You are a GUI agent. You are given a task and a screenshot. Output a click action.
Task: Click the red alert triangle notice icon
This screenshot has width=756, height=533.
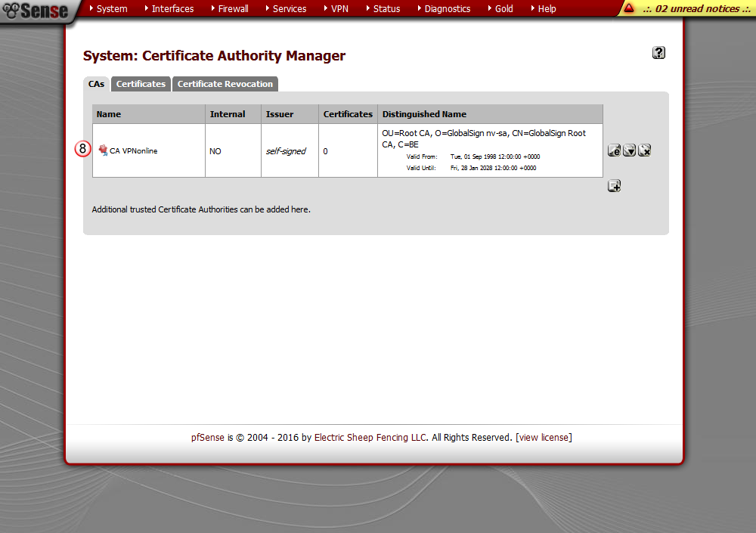click(x=629, y=8)
